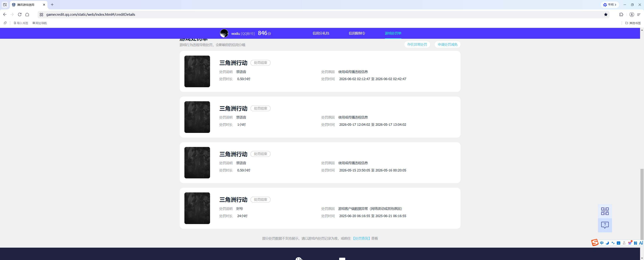Open the 千问 assistant button
This screenshot has height=260, width=644.
610,5
